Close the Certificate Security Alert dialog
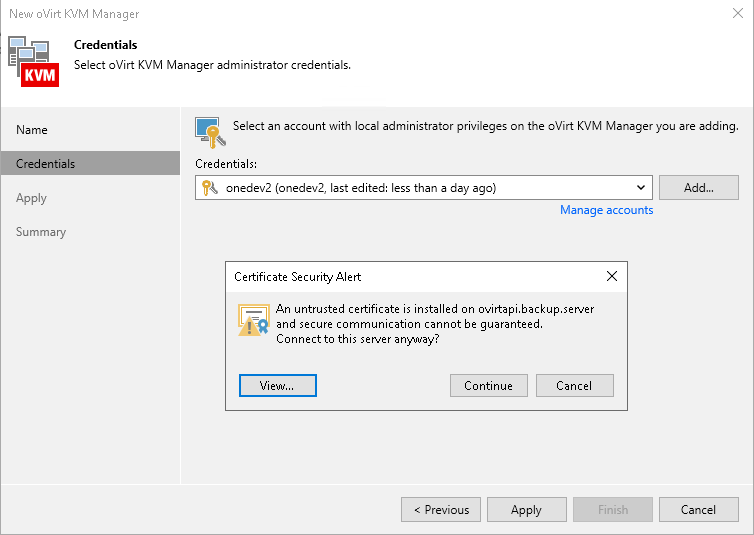Viewport: 754px width, 535px height. [x=612, y=276]
